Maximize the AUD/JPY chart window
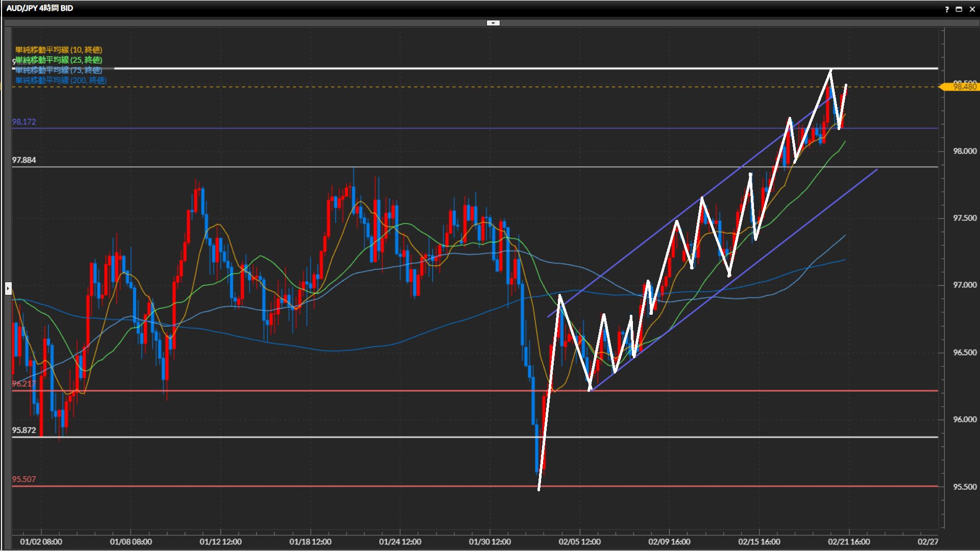 tap(959, 9)
